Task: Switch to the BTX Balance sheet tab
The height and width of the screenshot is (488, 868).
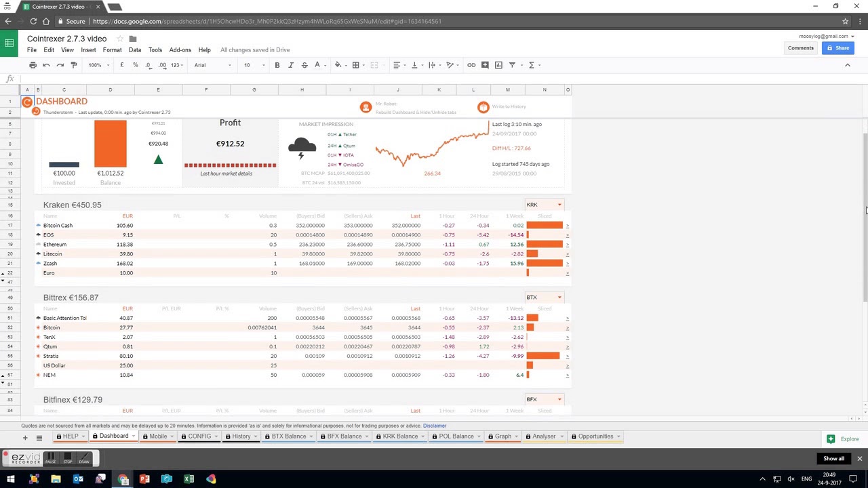Action: click(288, 436)
